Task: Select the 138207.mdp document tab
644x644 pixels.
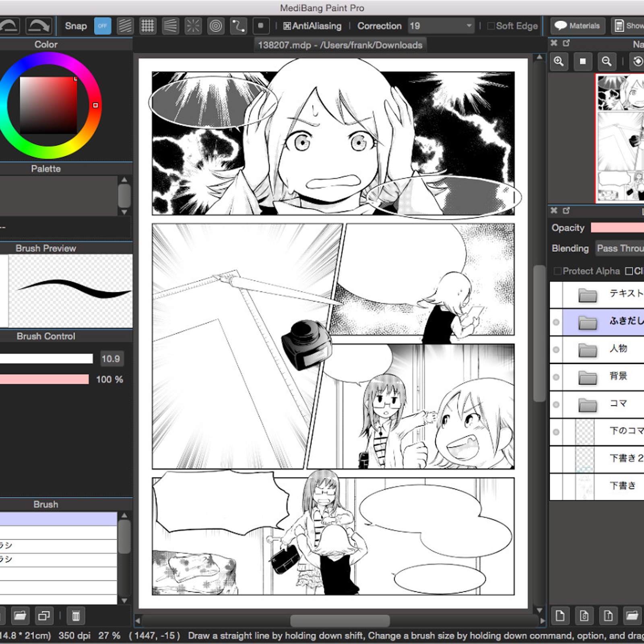Action: coord(340,45)
